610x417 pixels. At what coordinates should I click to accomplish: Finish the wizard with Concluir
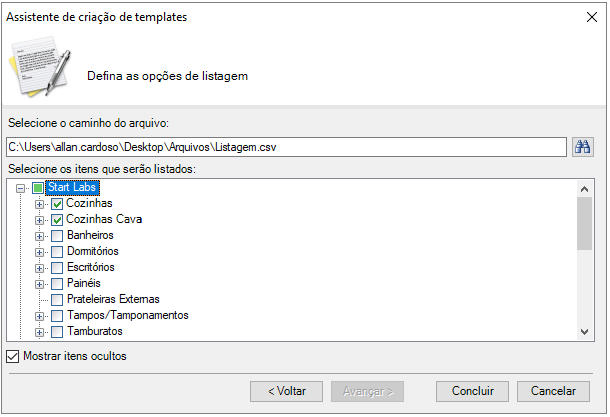[x=472, y=391]
